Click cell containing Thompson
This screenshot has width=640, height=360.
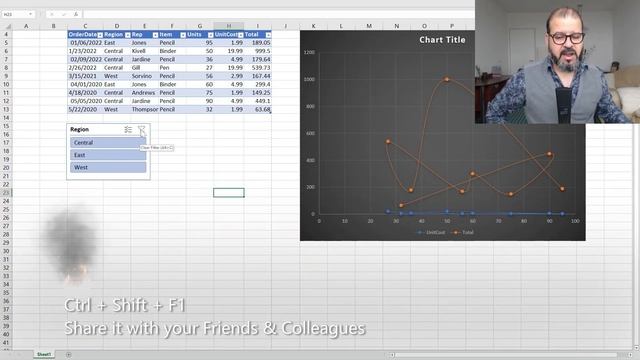click(x=144, y=109)
